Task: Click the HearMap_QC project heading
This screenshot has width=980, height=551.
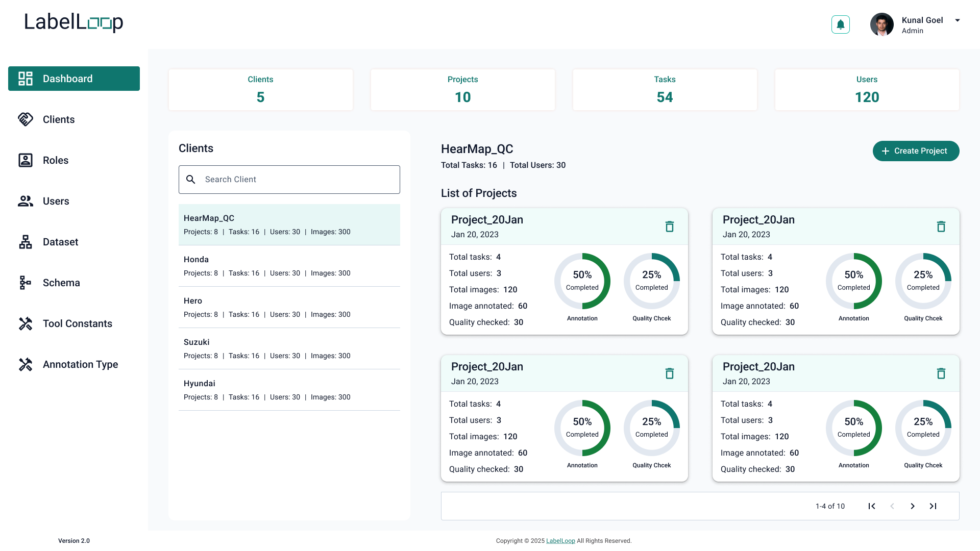Action: [x=477, y=149]
